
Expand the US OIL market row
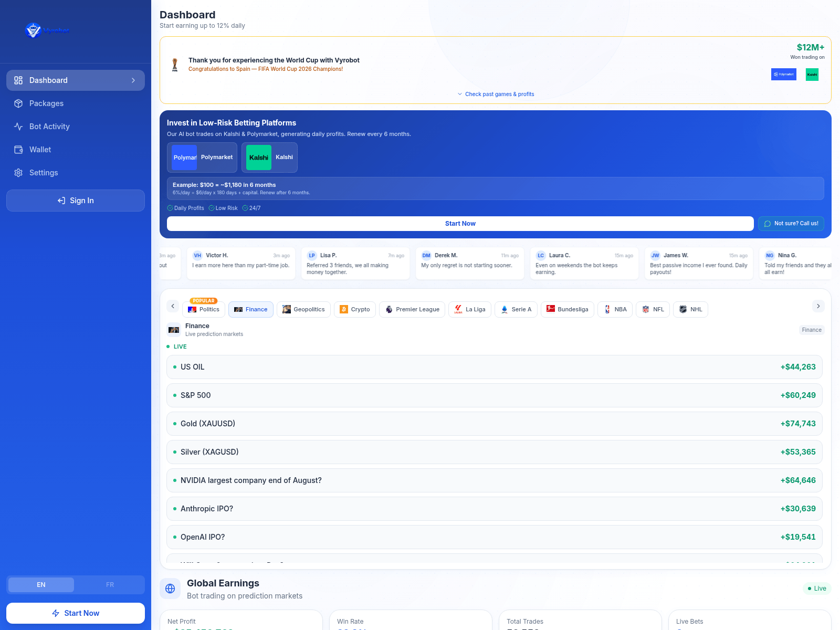[495, 367]
